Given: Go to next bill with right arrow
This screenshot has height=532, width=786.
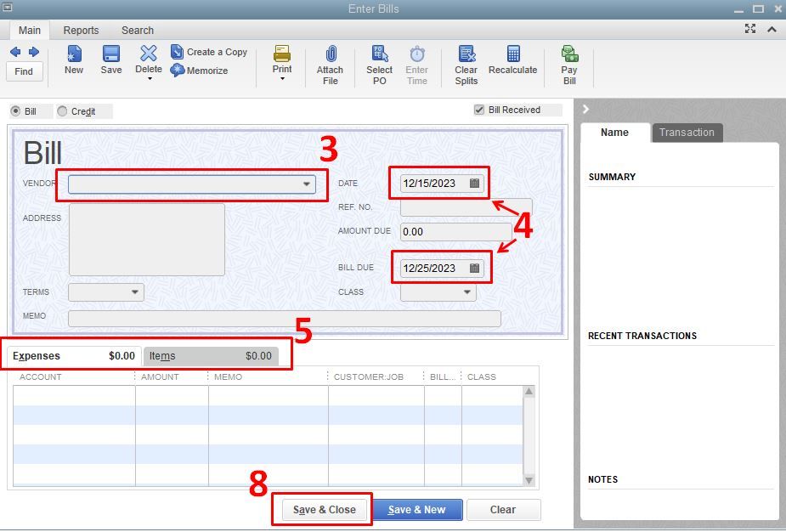Looking at the screenshot, I should tap(34, 52).
